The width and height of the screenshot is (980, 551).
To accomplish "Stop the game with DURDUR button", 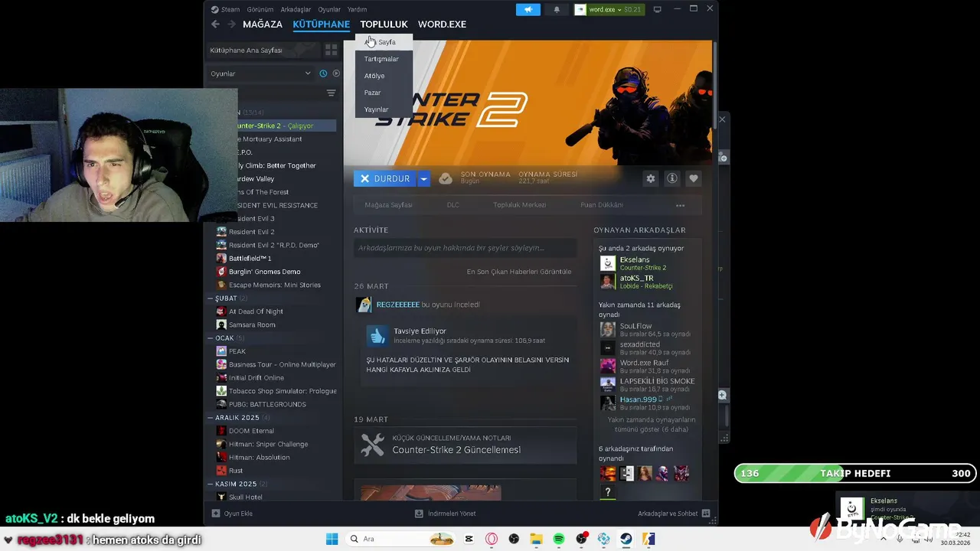I will (x=385, y=178).
